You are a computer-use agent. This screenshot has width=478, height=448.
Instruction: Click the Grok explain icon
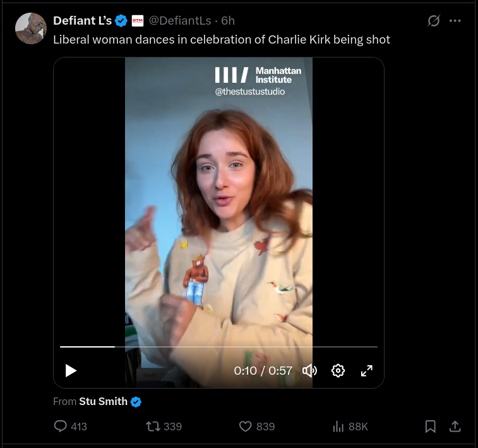click(x=434, y=21)
